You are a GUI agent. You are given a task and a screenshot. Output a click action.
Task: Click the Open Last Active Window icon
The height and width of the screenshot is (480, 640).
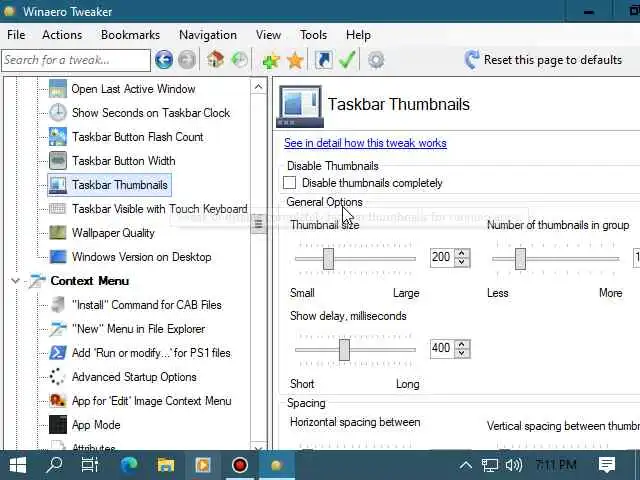pyautogui.click(x=58, y=89)
